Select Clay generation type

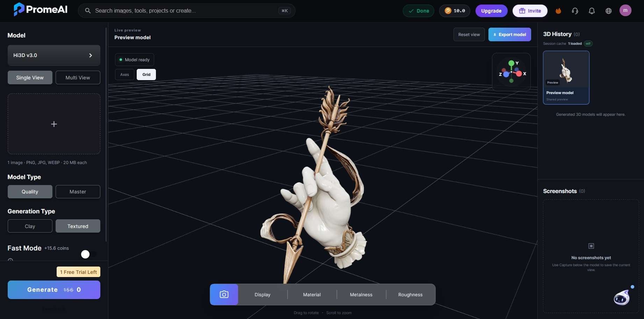[x=30, y=226]
